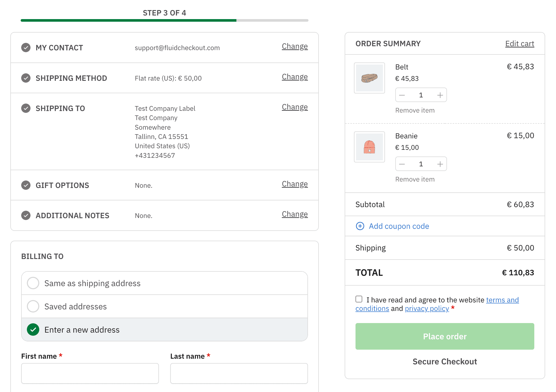Viewport: 556px width, 392px height.
Task: Decrease Beanie quantity with minus icon
Action: 402,164
